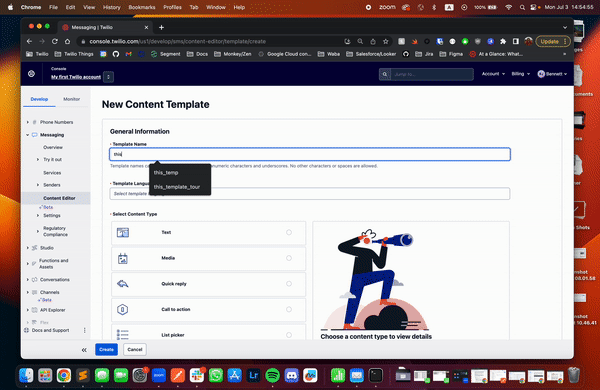Expand the Senders sidebar item
600x390 pixels.
(38, 185)
